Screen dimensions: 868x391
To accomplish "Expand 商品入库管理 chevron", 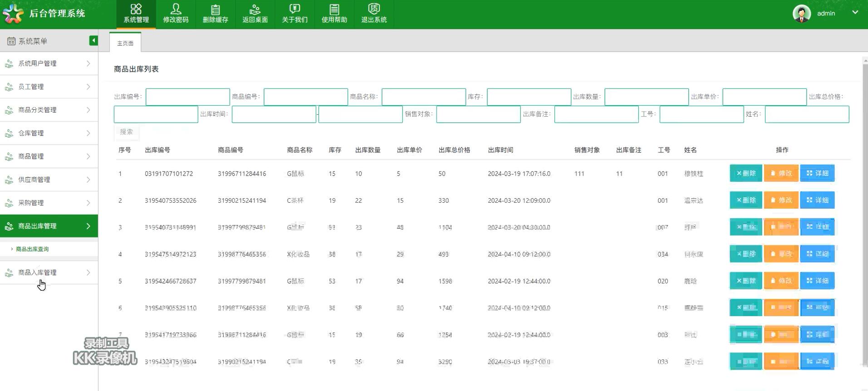I will pos(88,273).
